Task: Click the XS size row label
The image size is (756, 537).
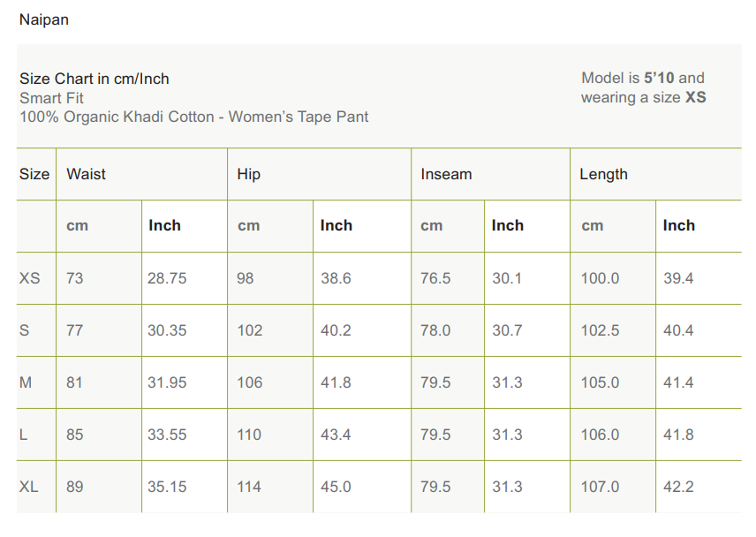Action: point(30,278)
